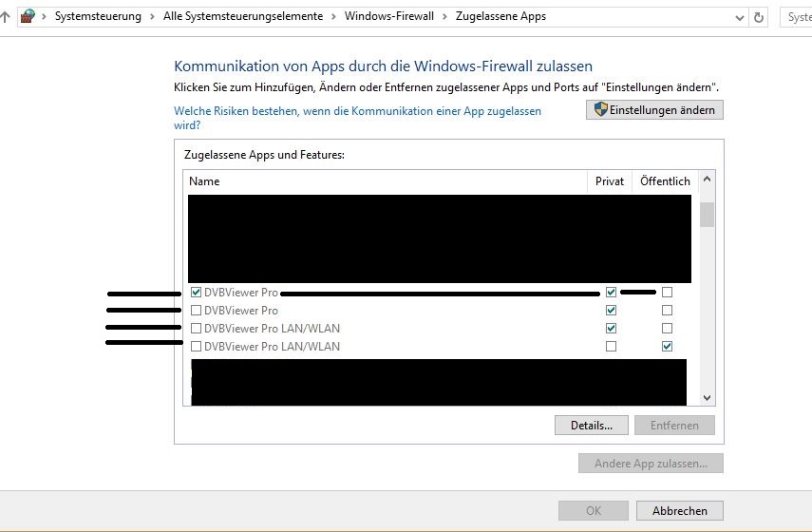The height and width of the screenshot is (532, 812).
Task: Open the address bar history dropdown arrow
Action: (x=740, y=18)
